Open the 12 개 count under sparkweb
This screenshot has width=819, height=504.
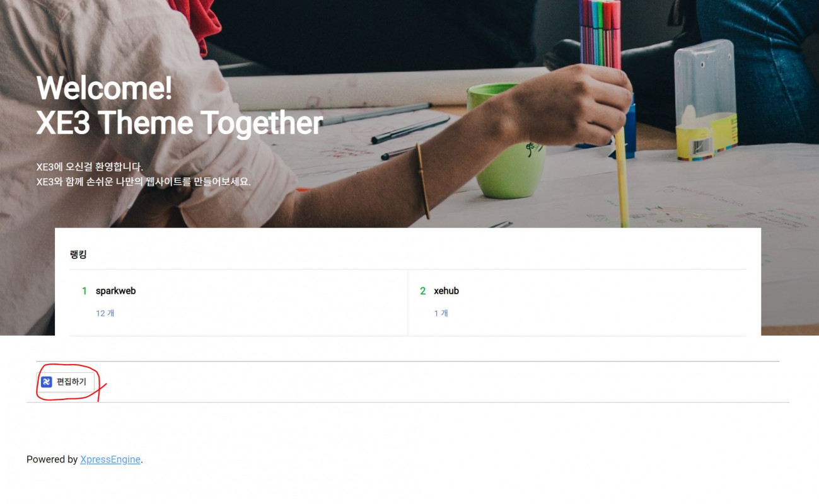tap(105, 313)
